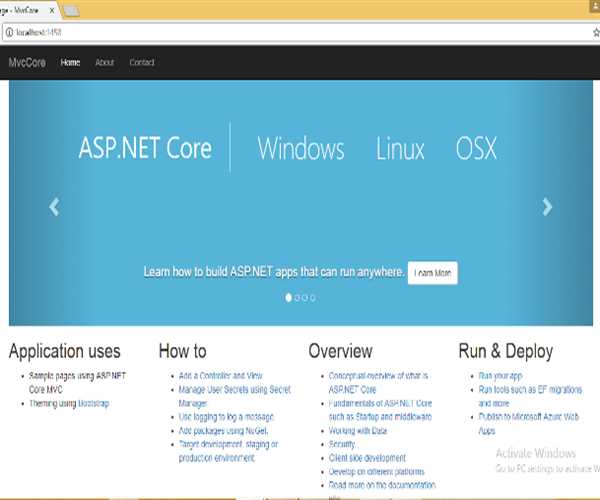Click the site info icon in address bar
The width and height of the screenshot is (600, 500).
(9, 32)
